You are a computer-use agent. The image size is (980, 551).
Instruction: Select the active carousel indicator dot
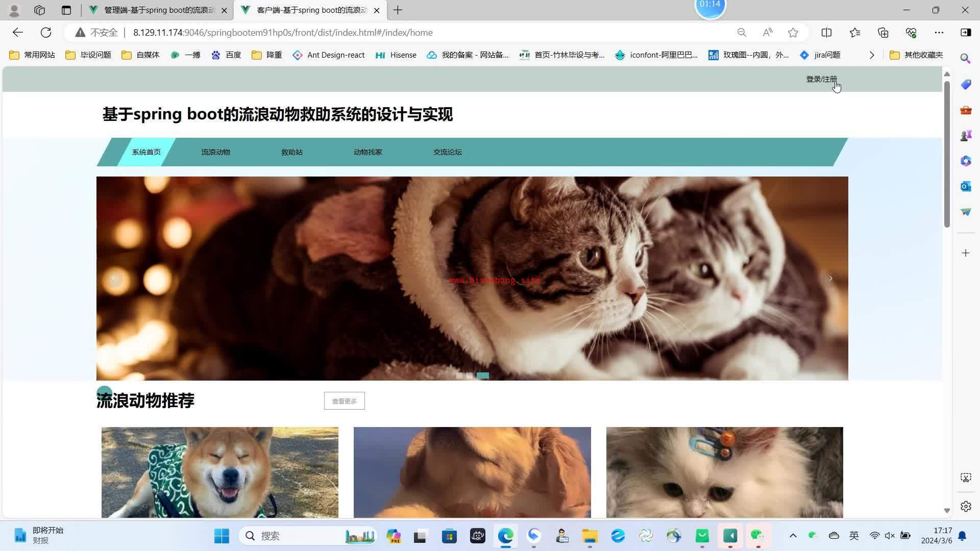(482, 375)
